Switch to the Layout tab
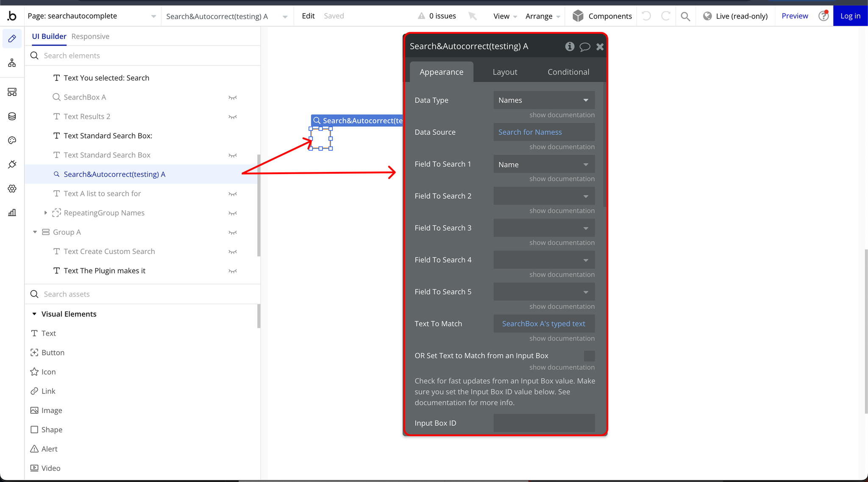The image size is (868, 482). click(505, 72)
